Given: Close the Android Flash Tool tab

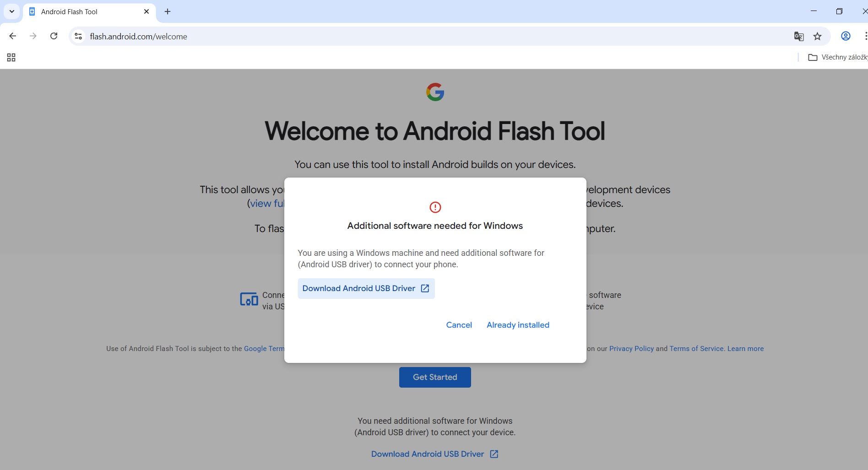Looking at the screenshot, I should pyautogui.click(x=146, y=11).
